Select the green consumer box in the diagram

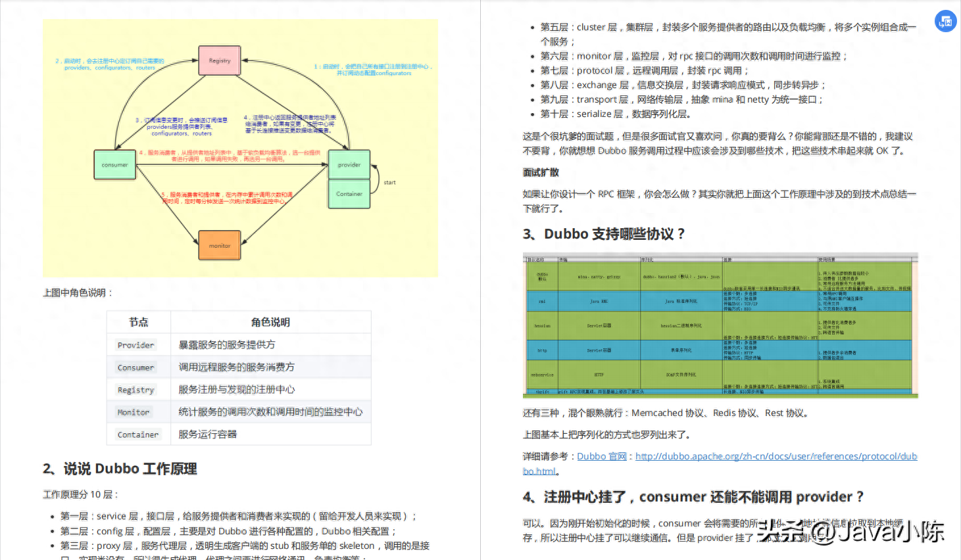[114, 164]
